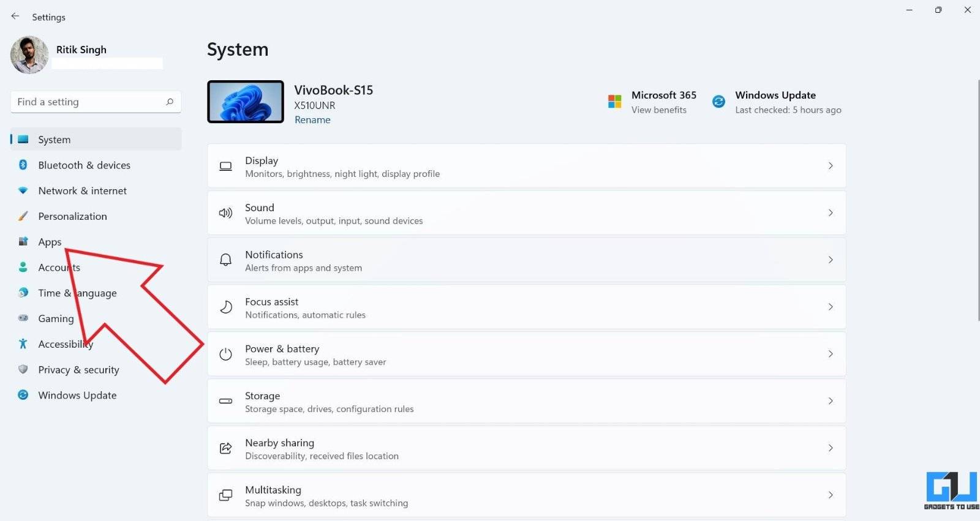Go to Bluetooth & devices section
This screenshot has height=521, width=980.
tap(96, 165)
